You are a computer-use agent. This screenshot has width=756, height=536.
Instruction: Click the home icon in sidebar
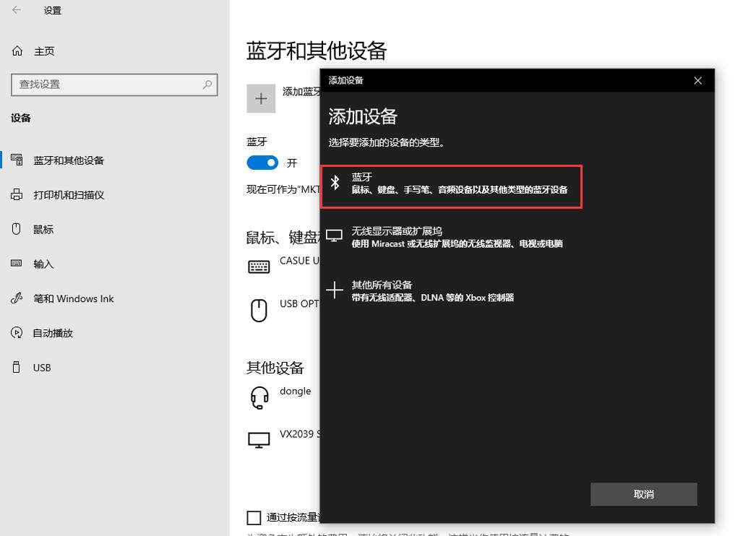(17, 51)
